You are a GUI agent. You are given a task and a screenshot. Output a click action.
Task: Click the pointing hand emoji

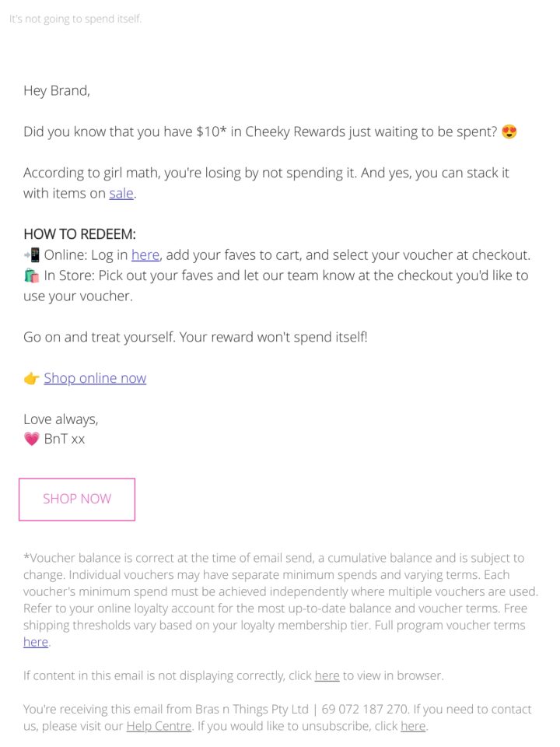(x=31, y=378)
